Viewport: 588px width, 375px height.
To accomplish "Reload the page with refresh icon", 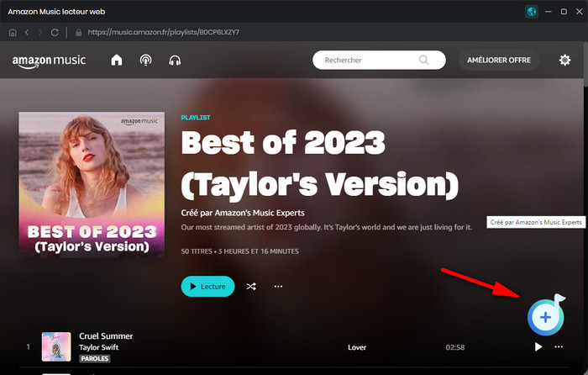I will coord(55,32).
